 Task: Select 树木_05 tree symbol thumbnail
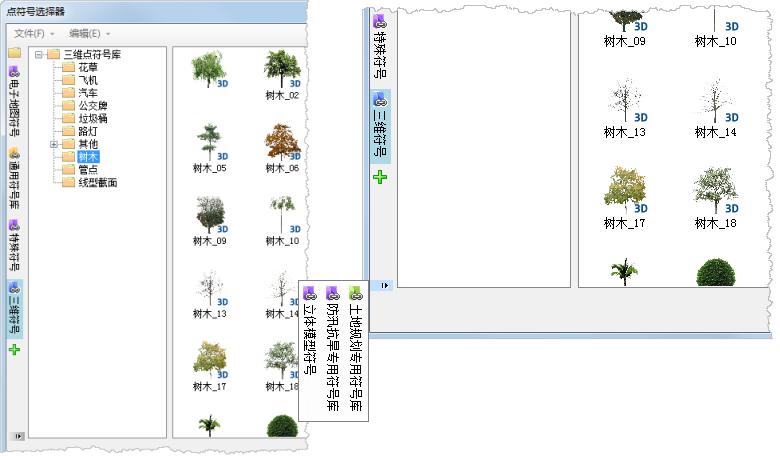210,145
